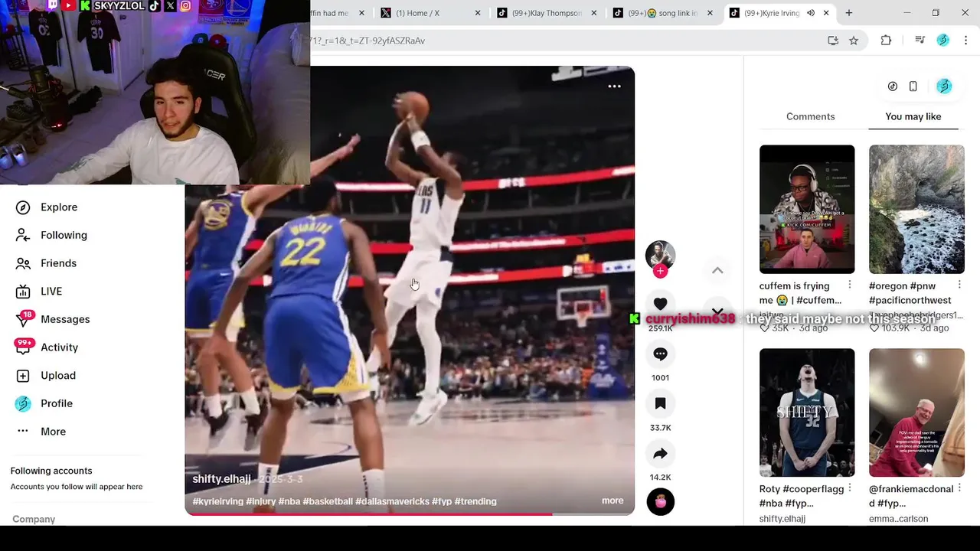Click the #kyrieirving hashtag

(217, 501)
